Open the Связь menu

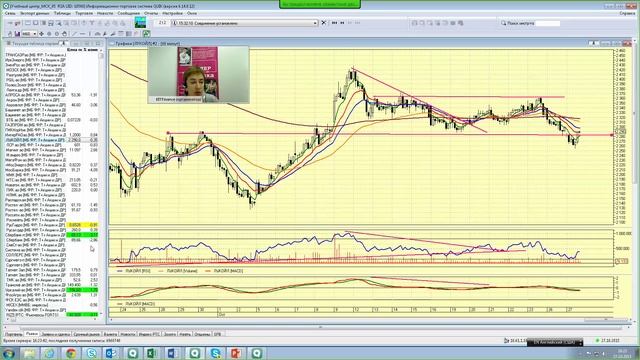[x=10, y=13]
